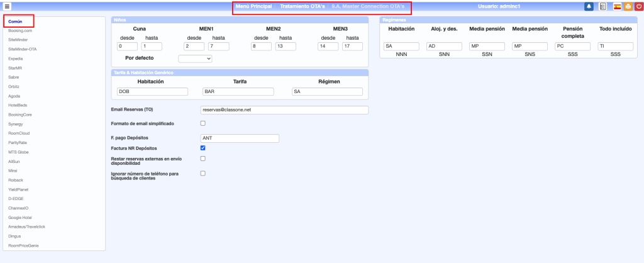Click the F. pago Depósitos field
The width and height of the screenshot is (644, 263).
tap(239, 138)
